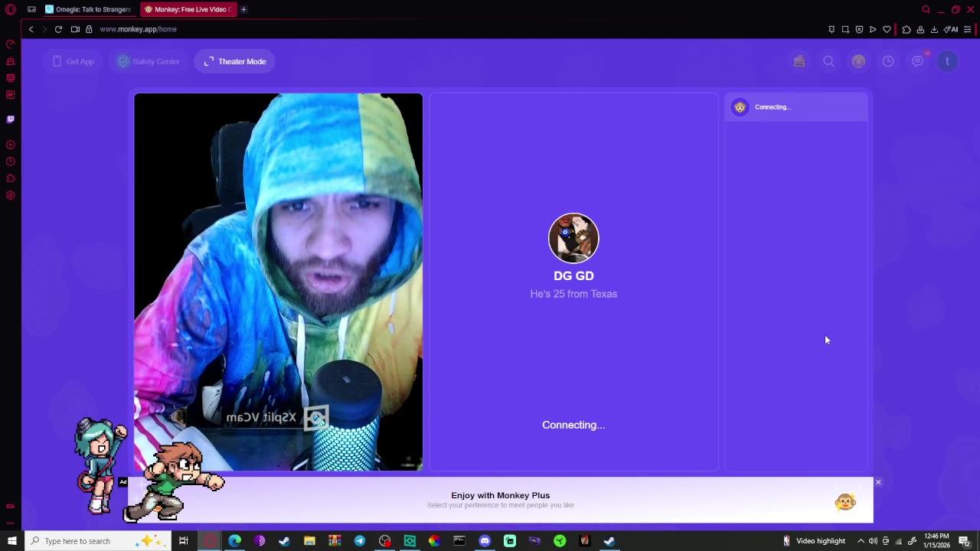Show hidden system tray icons
980x551 pixels.
click(861, 541)
